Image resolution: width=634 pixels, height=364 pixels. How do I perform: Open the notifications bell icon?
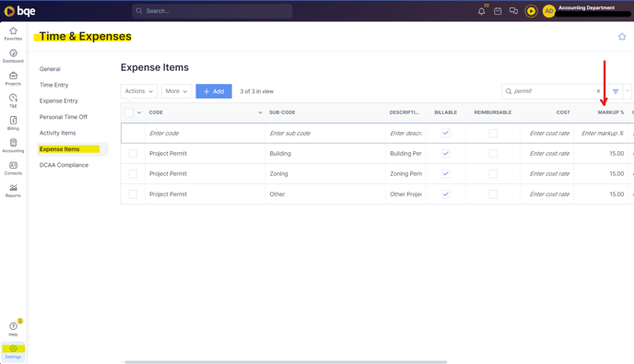(481, 11)
